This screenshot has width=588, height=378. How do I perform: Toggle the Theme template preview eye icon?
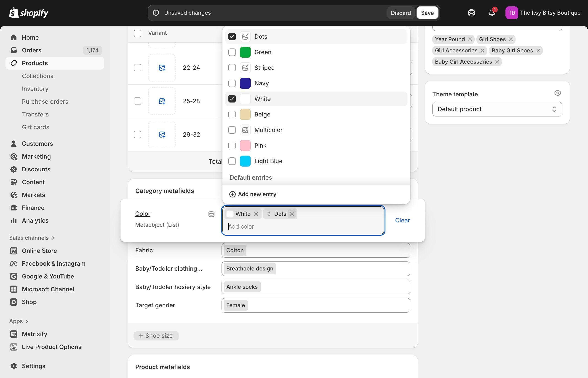(x=558, y=93)
